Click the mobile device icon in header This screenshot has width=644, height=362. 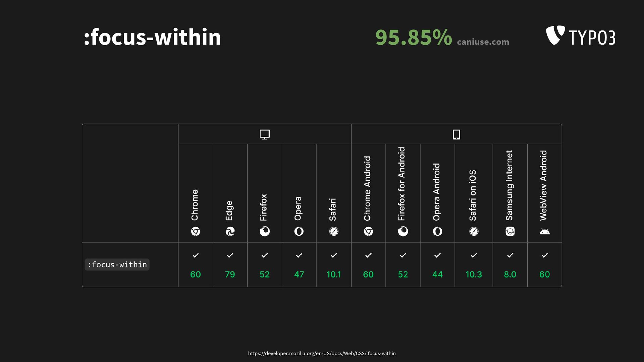[457, 134]
